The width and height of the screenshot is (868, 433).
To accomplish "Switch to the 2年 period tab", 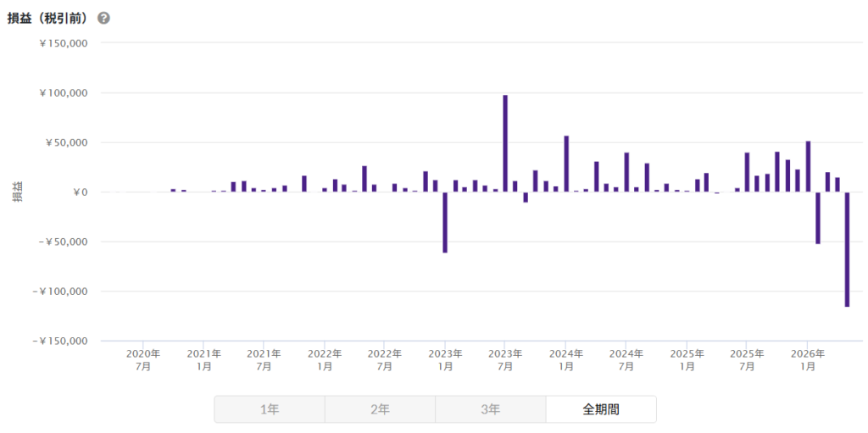I will click(380, 410).
